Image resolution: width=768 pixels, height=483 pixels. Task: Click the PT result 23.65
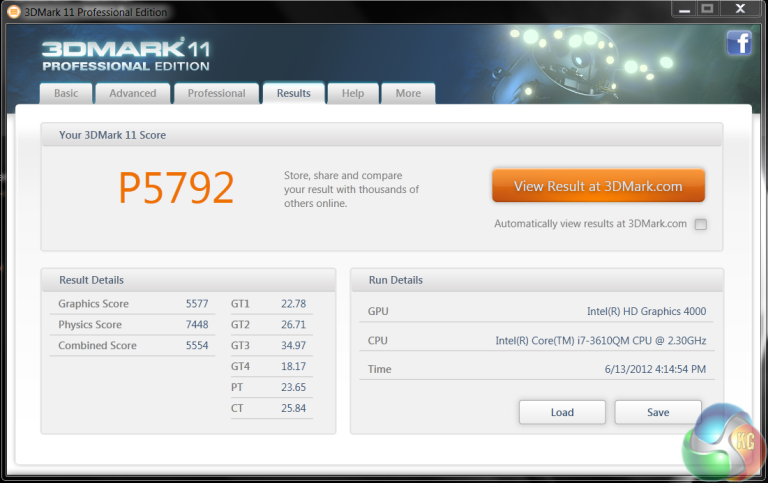(293, 387)
